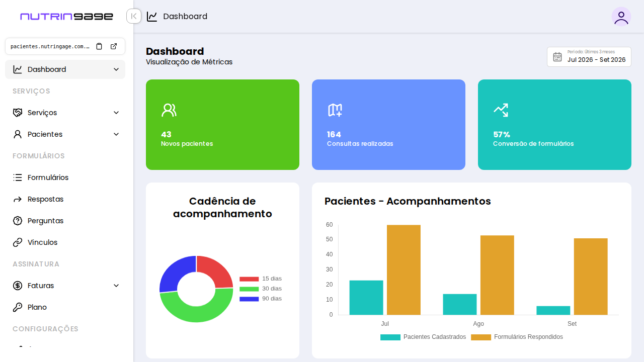Click the Faturas dollar icon

tap(18, 286)
